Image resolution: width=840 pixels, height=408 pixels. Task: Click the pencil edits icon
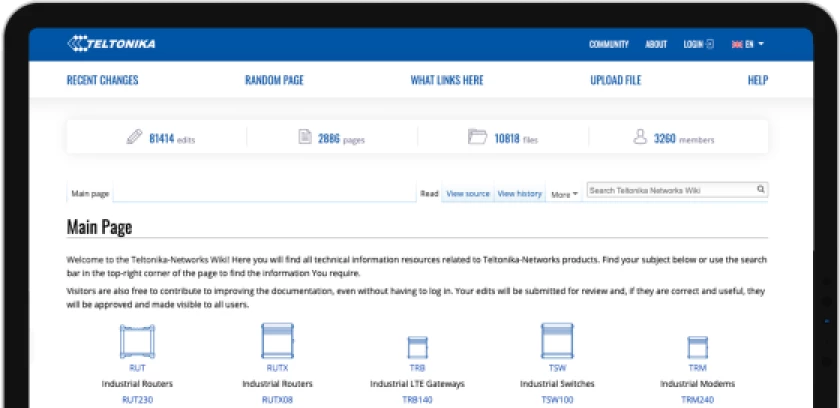point(134,137)
